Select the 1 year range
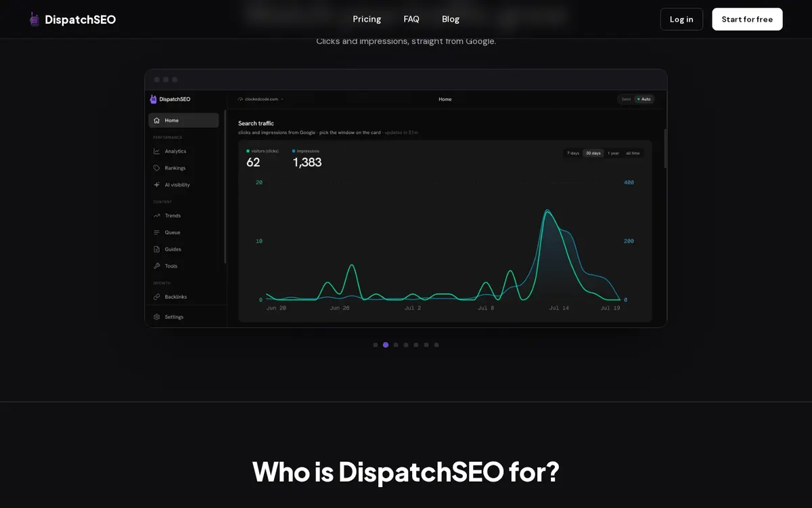Viewport: 812px width, 508px height. tap(613, 153)
